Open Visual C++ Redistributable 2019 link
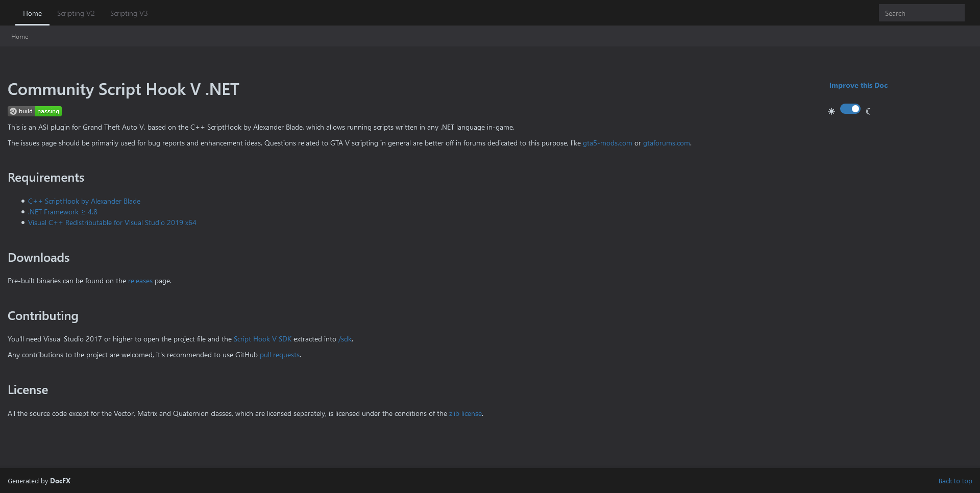This screenshot has height=493, width=980. pyautogui.click(x=112, y=223)
